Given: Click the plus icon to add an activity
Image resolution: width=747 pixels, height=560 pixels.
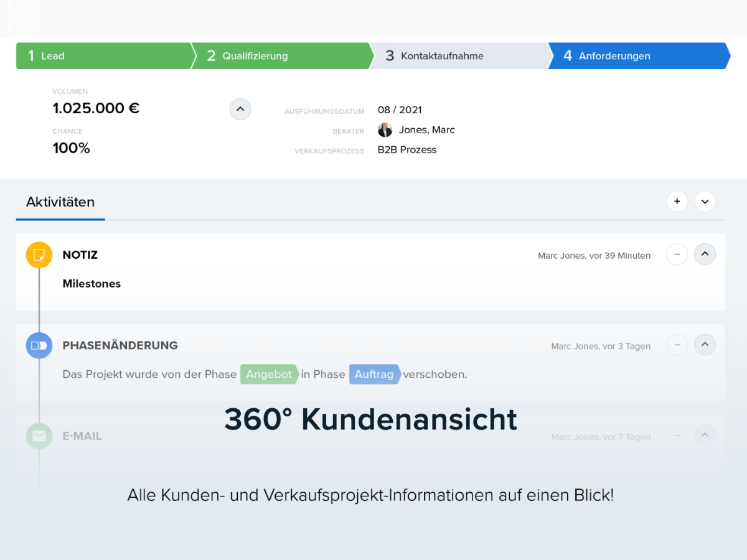Looking at the screenshot, I should tap(677, 201).
